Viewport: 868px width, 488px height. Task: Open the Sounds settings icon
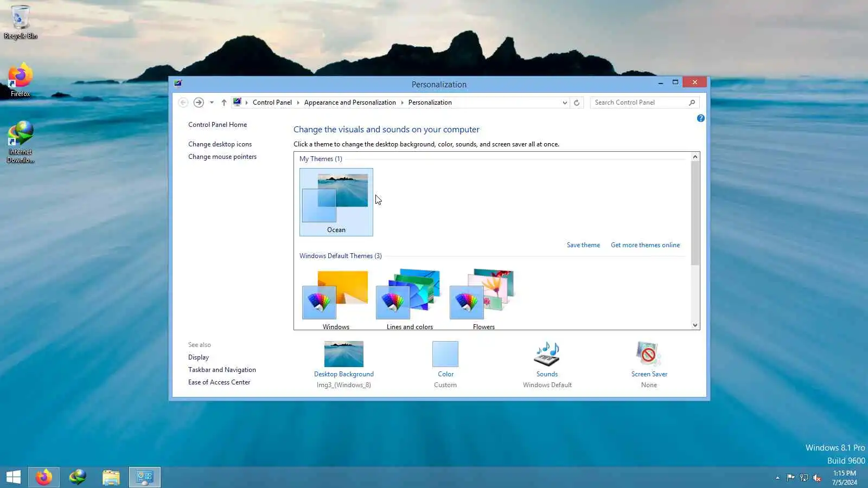[x=547, y=354]
